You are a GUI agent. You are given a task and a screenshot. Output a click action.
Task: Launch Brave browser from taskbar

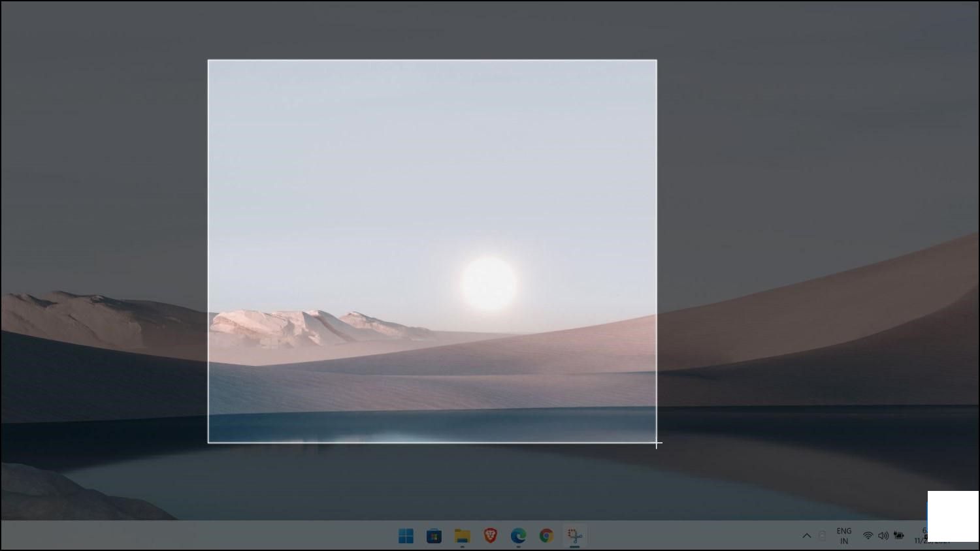point(490,536)
